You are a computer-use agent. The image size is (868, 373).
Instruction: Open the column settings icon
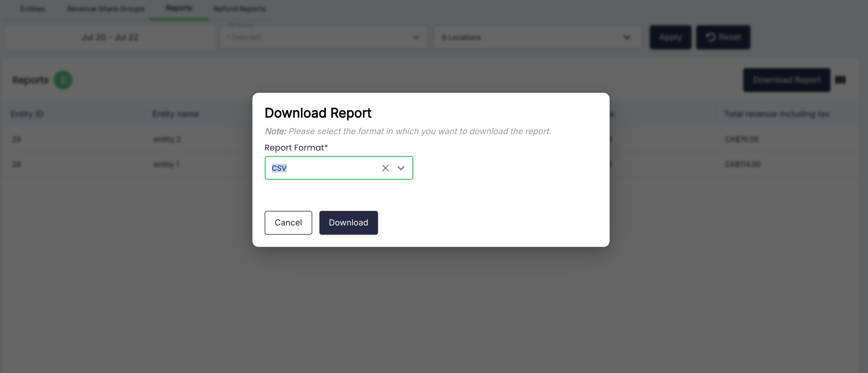click(x=840, y=80)
